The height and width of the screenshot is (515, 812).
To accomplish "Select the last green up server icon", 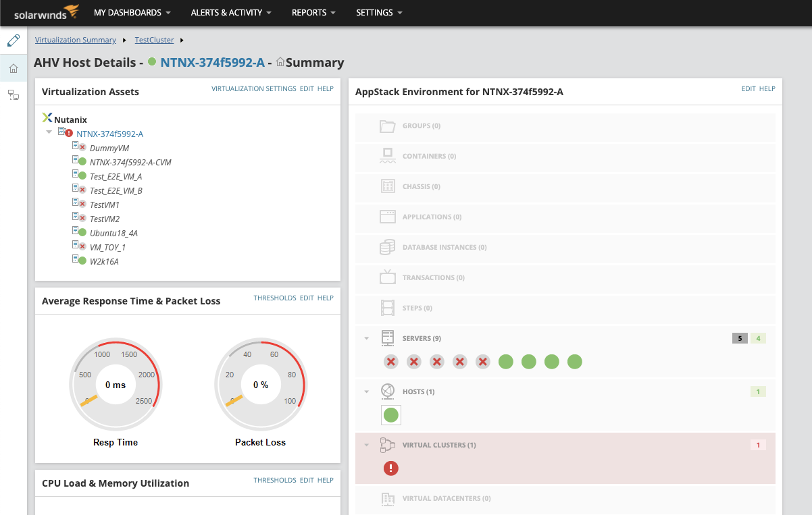I will point(575,362).
